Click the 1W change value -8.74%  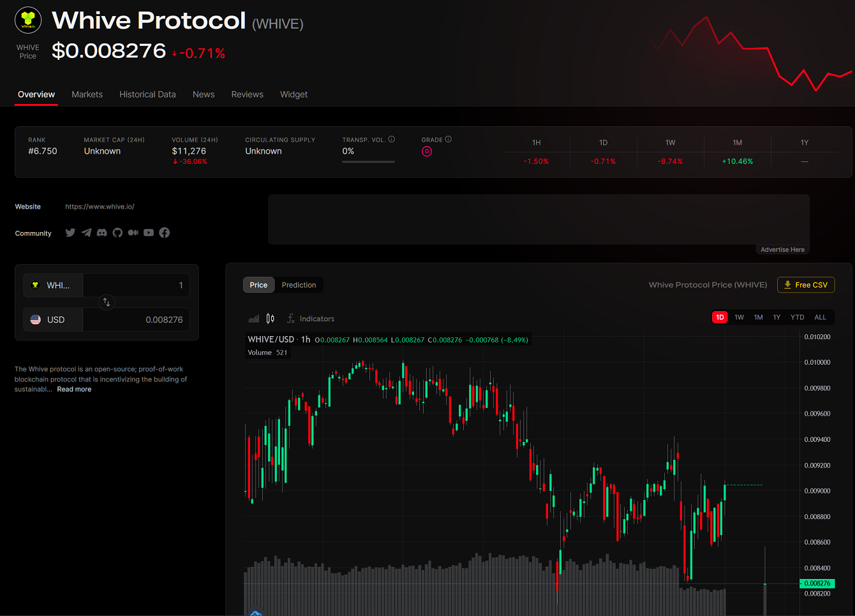coord(670,161)
